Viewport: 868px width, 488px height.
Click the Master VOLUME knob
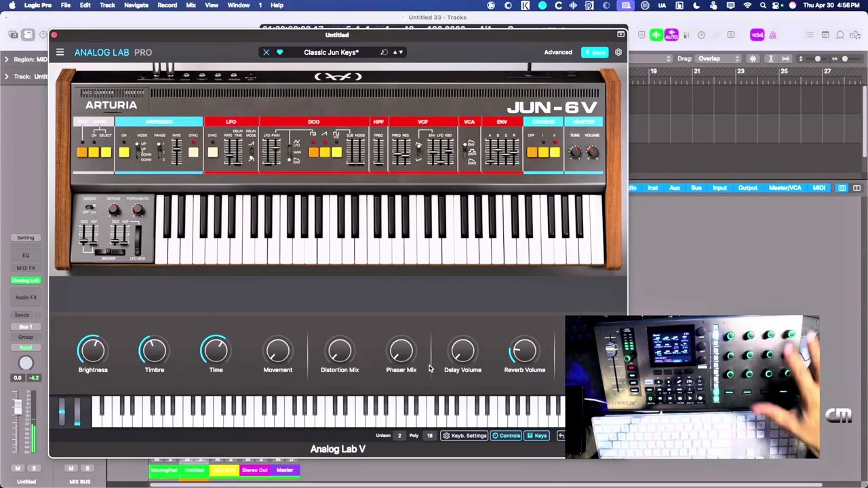click(592, 152)
